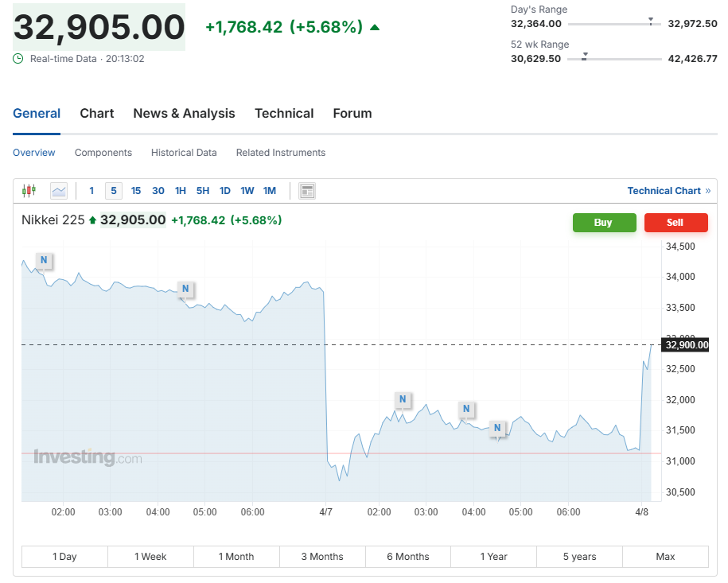
Task: Show the 6 Months time range
Action: click(408, 557)
